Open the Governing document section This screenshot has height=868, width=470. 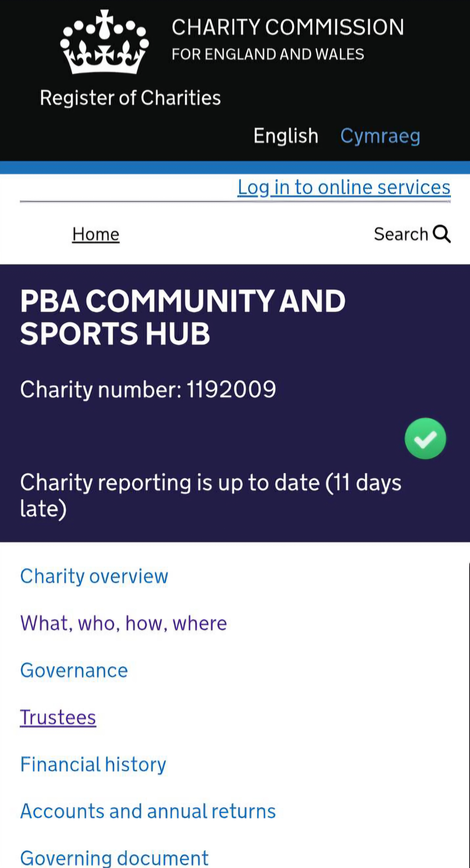tap(114, 858)
